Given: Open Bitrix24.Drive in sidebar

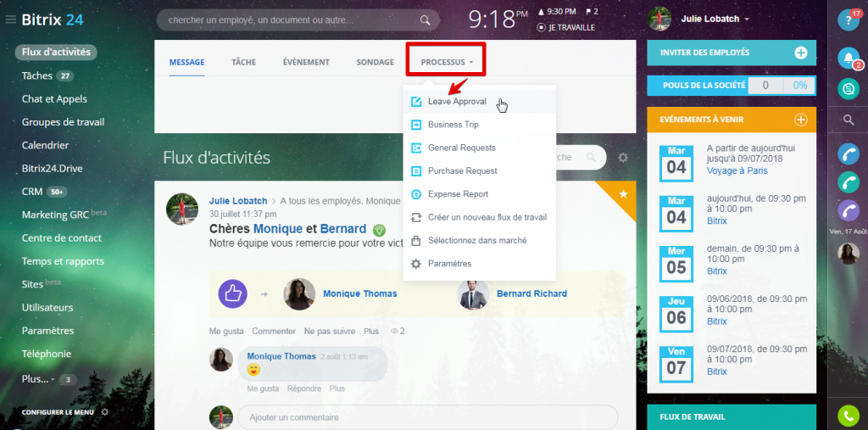Looking at the screenshot, I should 52,169.
